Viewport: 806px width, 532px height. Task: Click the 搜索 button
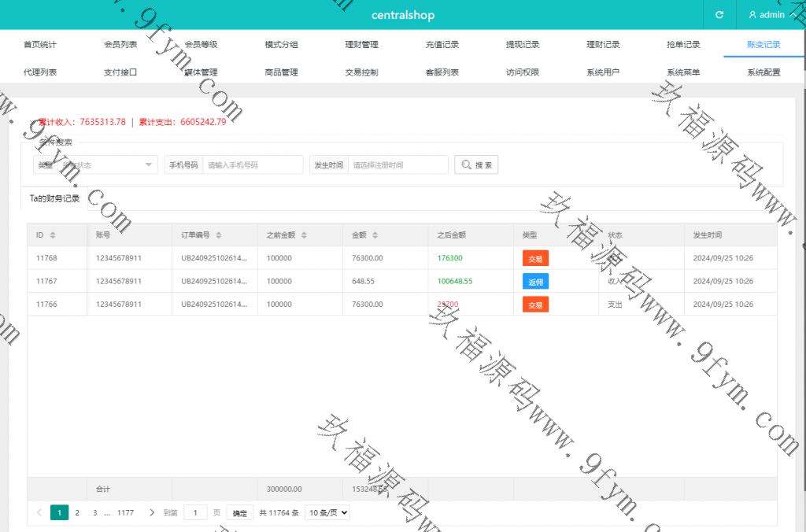476,164
